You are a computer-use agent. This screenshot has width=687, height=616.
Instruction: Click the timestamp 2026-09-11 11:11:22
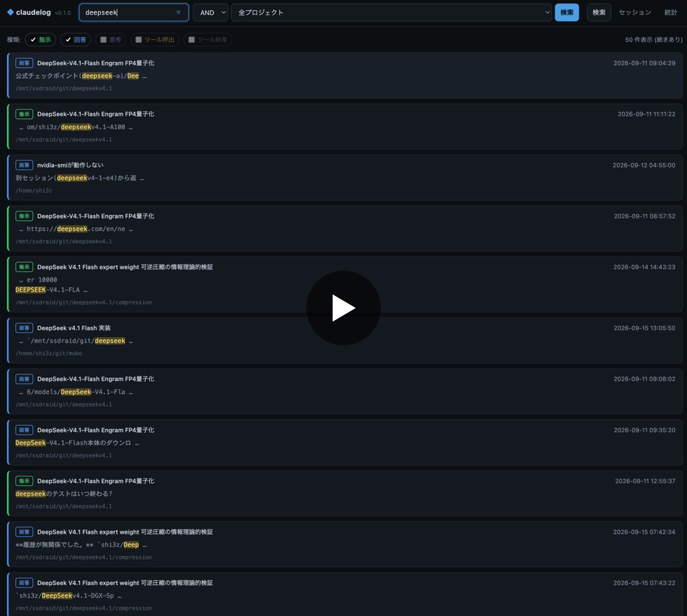[646, 114]
